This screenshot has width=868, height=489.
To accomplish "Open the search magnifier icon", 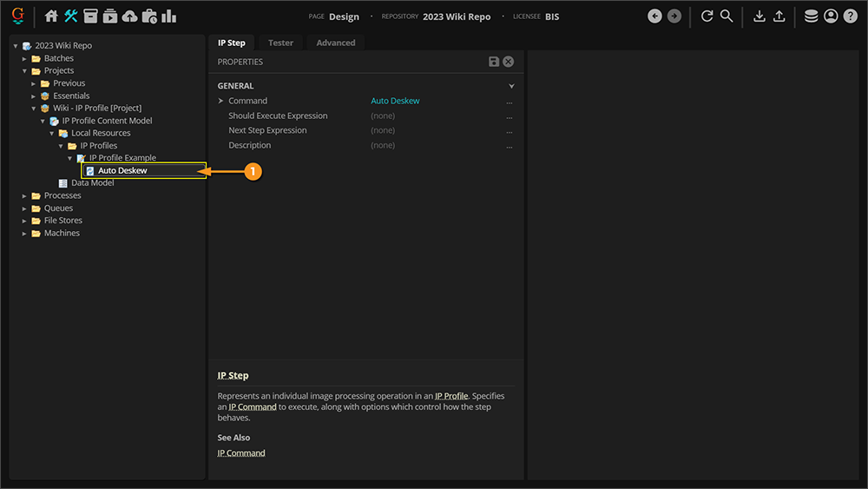I will (x=727, y=17).
